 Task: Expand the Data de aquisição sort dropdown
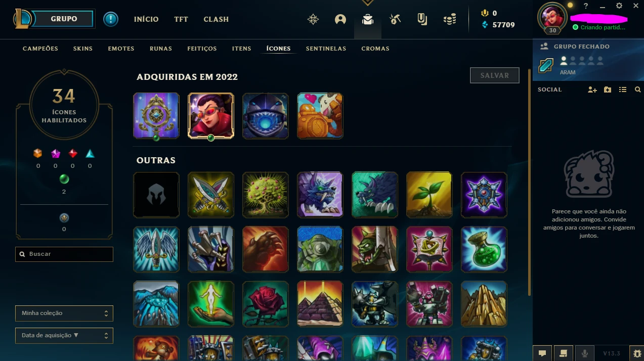point(64,335)
